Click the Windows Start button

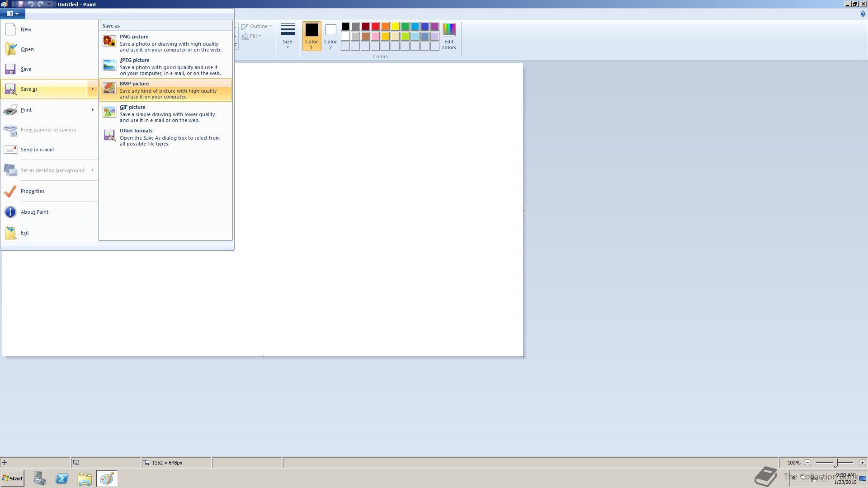click(x=12, y=479)
